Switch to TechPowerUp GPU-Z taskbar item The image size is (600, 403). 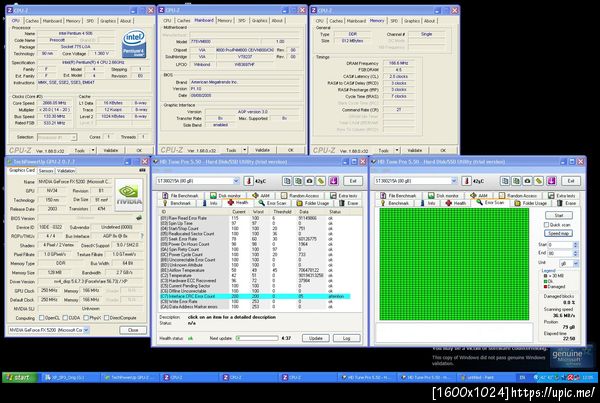point(129,377)
